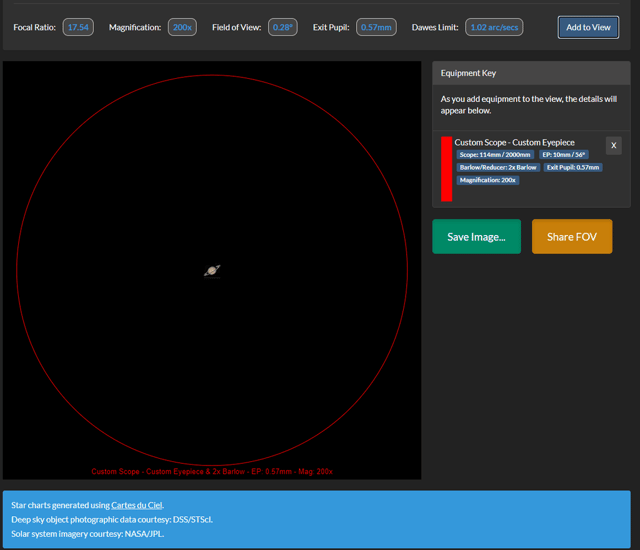Image resolution: width=640 pixels, height=550 pixels.
Task: Click the red equipment color swatch
Action: coord(447,169)
